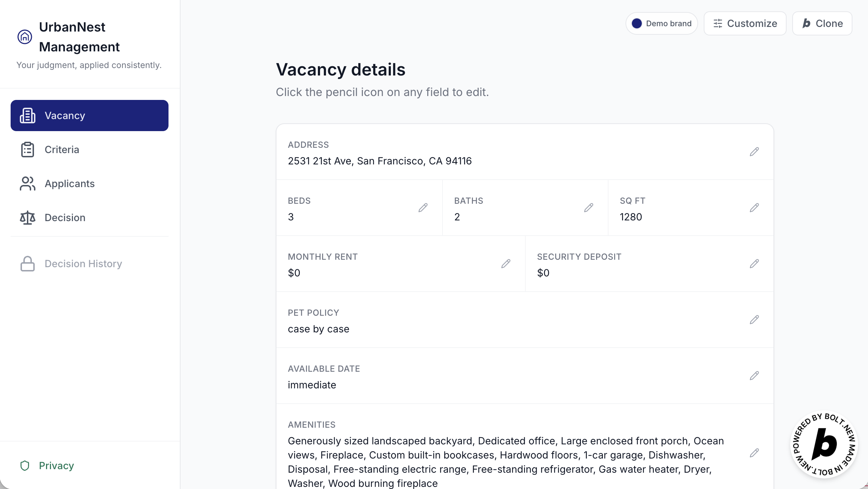Image resolution: width=868 pixels, height=489 pixels.
Task: Click the available date value immediate
Action: tap(312, 385)
